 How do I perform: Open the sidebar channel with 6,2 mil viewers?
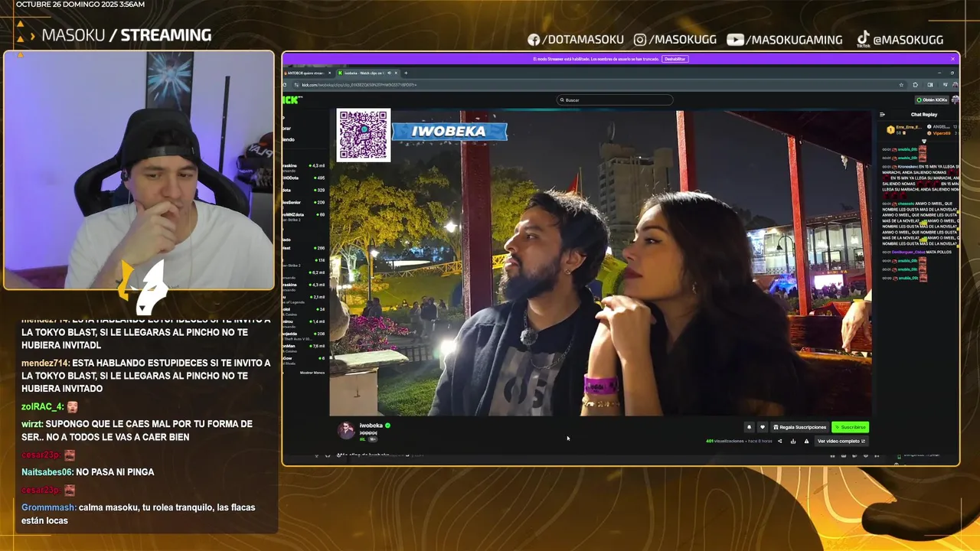pos(305,272)
